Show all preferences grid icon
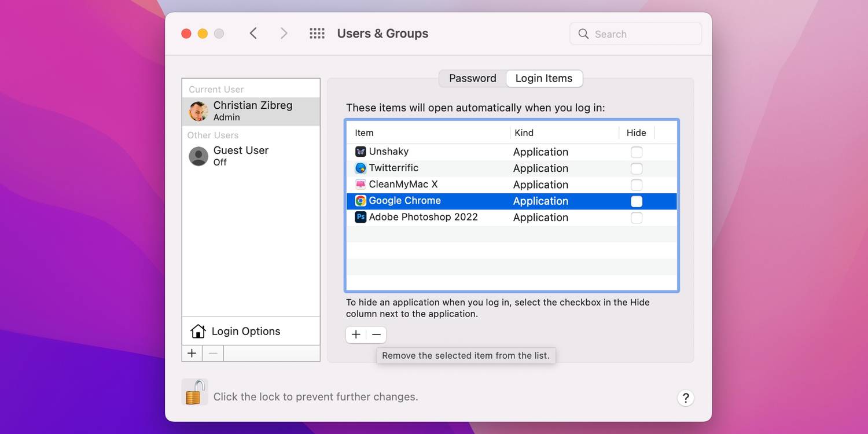 click(317, 34)
